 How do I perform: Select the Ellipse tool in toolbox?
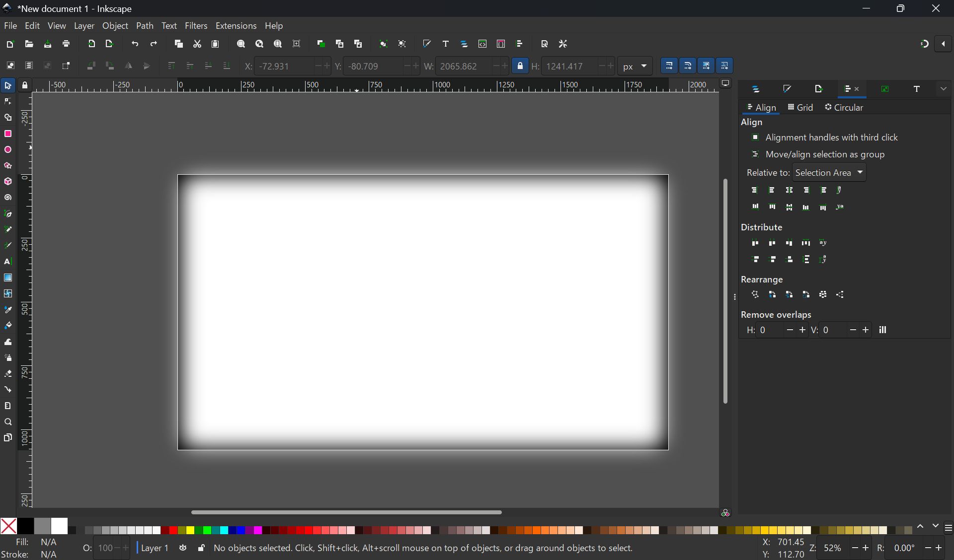[8, 149]
